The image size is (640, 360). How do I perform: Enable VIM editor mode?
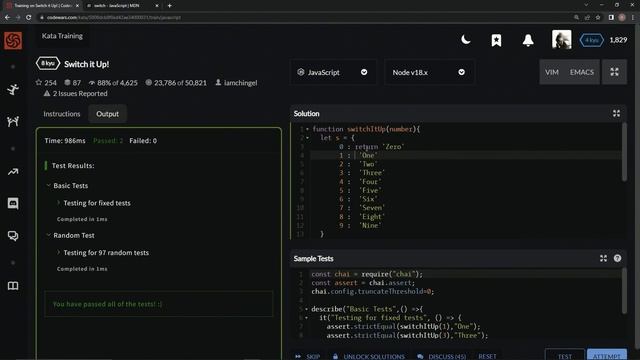(x=552, y=72)
